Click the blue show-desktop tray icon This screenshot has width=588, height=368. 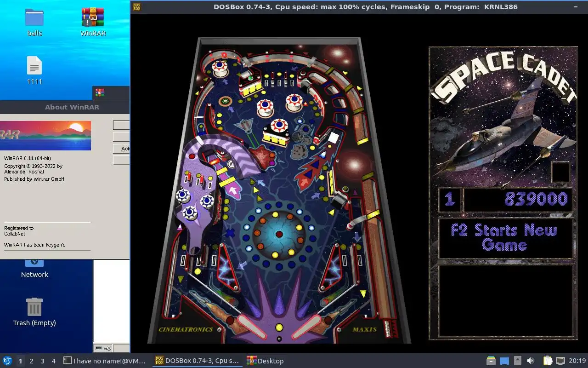tap(504, 361)
